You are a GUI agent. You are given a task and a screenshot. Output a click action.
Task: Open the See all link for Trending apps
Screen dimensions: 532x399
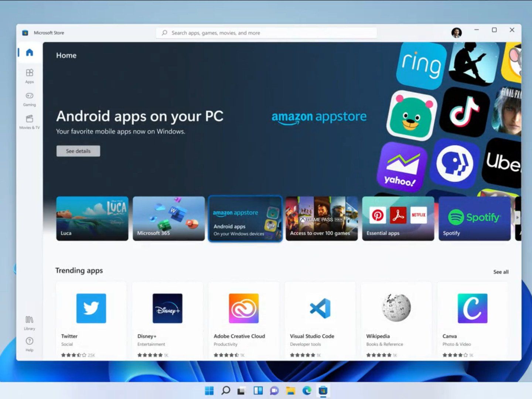coord(501,272)
